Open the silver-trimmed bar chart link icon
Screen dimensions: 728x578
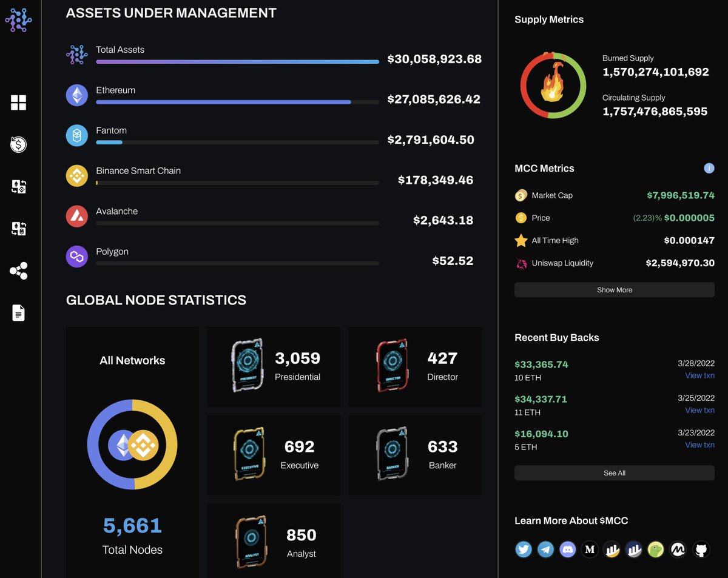pos(634,549)
